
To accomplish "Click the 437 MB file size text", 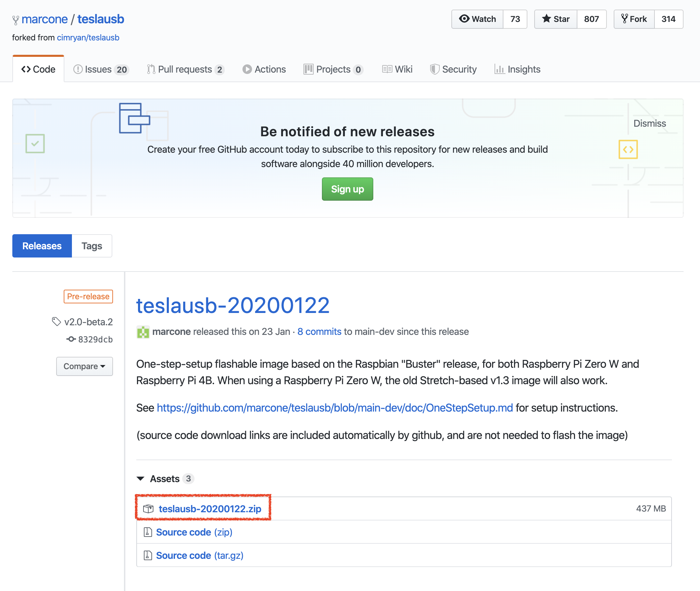I will (x=651, y=509).
